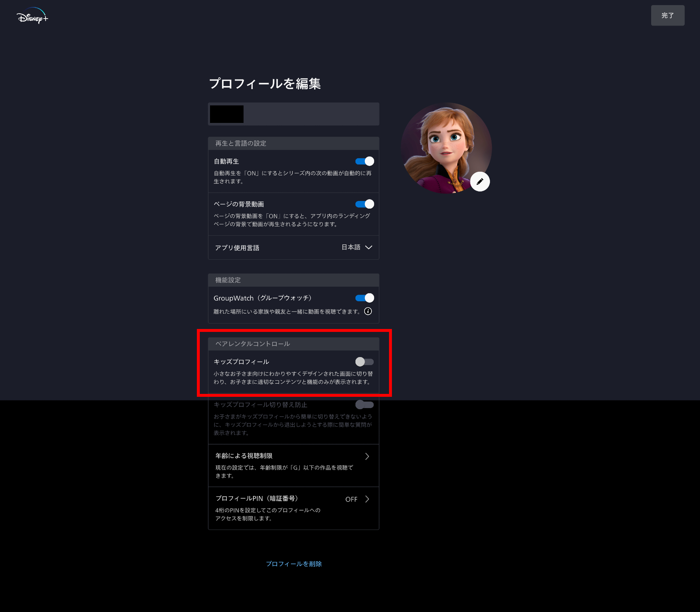Click the Anna profile avatar image
Screen dimensions: 700x612
pyautogui.click(x=446, y=148)
